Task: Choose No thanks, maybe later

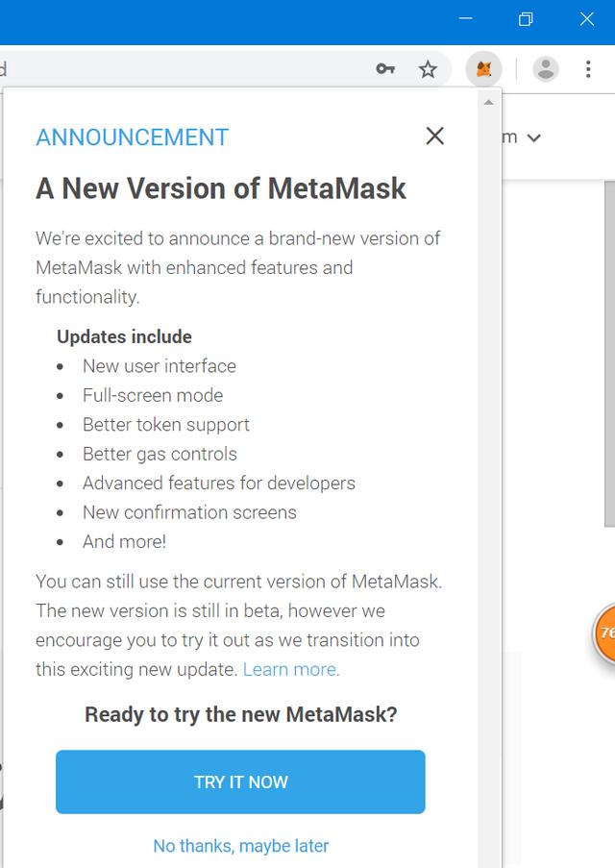Action: pos(241,845)
